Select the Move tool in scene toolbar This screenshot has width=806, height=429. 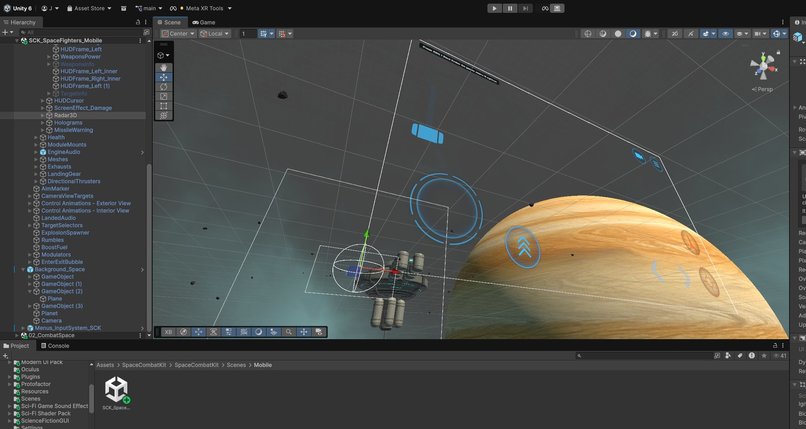[x=163, y=77]
